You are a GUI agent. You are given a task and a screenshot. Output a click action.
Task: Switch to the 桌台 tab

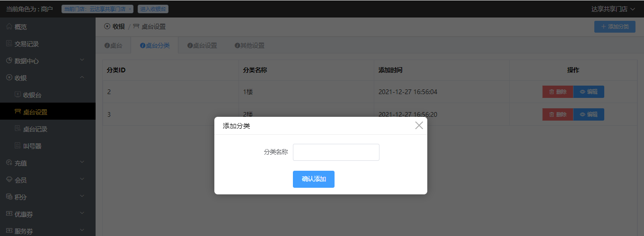point(114,46)
